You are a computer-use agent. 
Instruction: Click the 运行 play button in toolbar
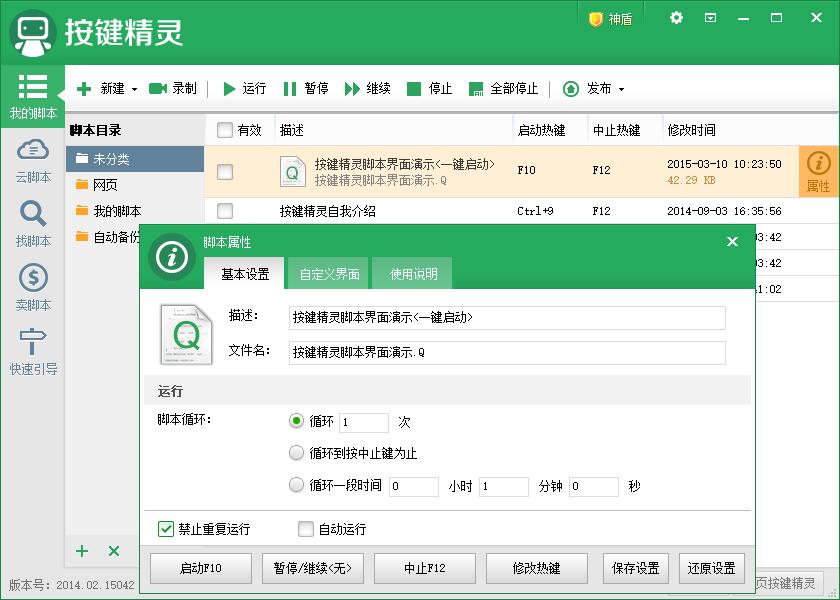(x=229, y=89)
